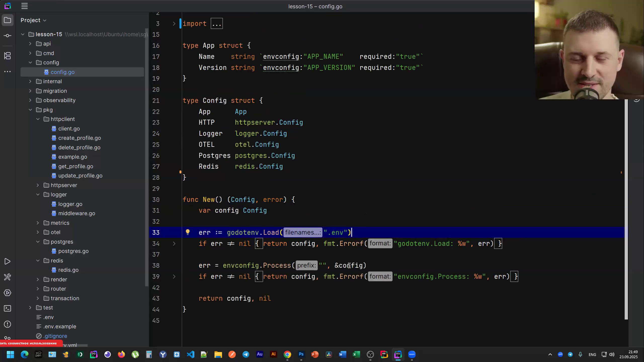
Task: Open postgres.go in the project tree
Action: [73, 251]
